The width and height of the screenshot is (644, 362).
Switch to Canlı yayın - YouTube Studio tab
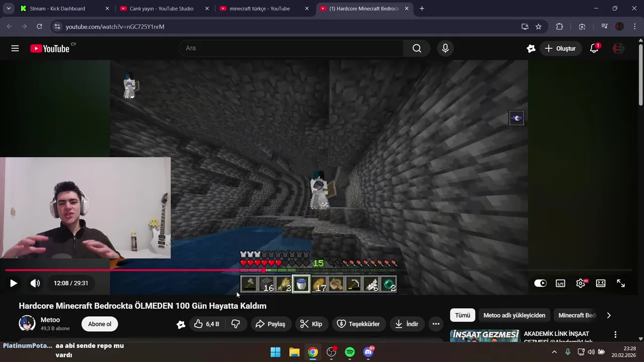(164, 9)
